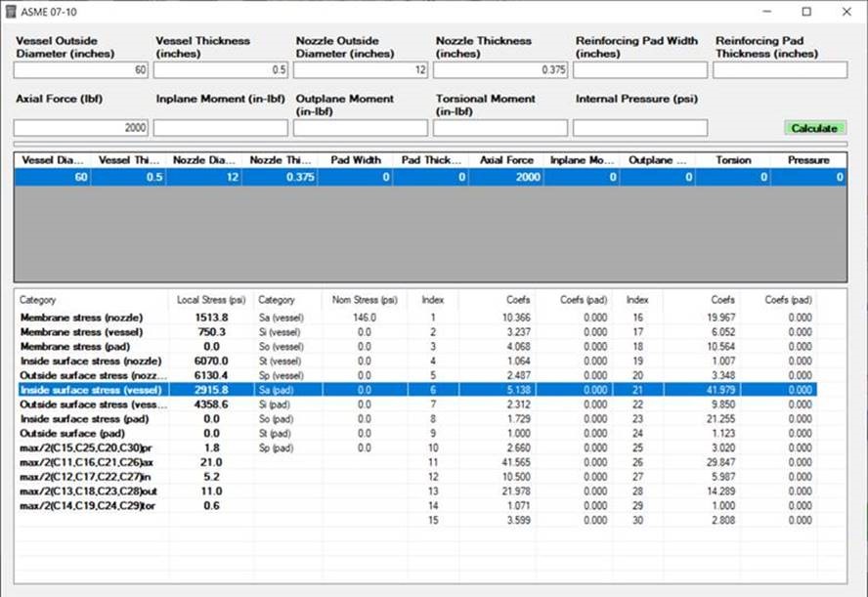Click the local stress value 4358.6
The image size is (868, 597).
coord(211,405)
